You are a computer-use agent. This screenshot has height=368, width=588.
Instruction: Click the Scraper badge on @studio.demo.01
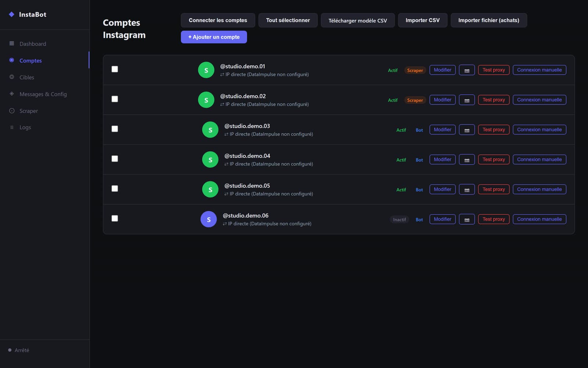(x=415, y=70)
